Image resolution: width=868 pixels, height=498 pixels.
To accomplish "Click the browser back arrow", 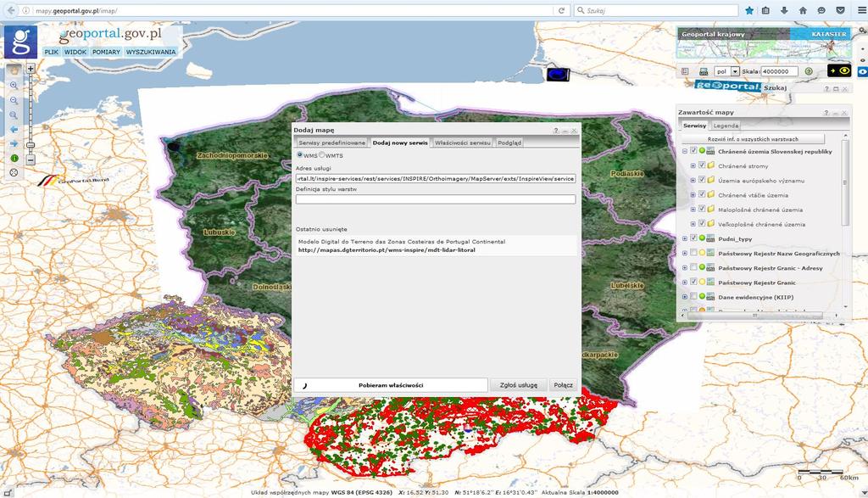I will pyautogui.click(x=11, y=10).
